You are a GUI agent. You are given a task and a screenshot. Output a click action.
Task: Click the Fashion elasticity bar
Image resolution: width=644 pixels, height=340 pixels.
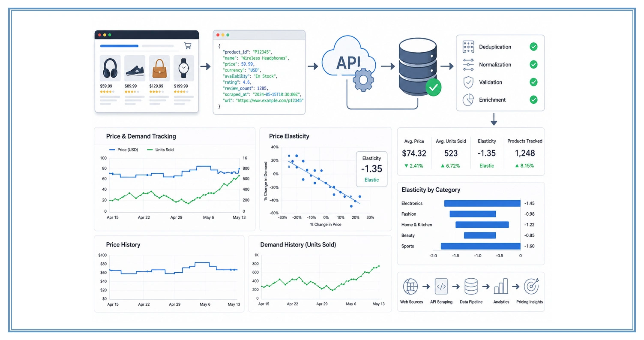[x=473, y=214]
